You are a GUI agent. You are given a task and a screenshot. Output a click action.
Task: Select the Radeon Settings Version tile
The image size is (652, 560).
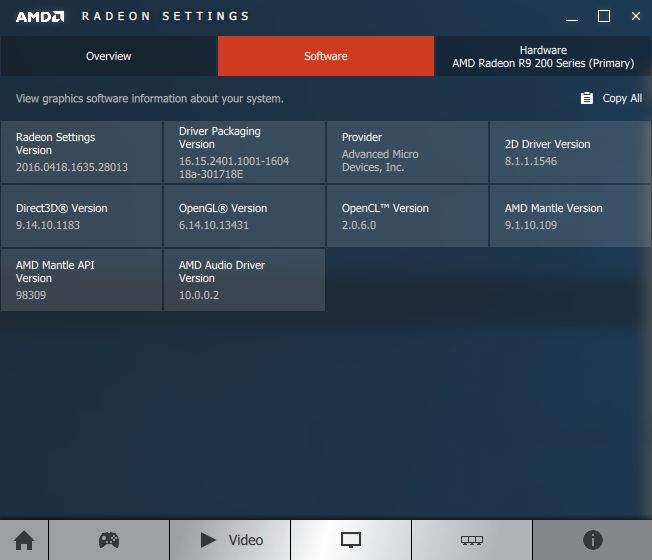(x=82, y=152)
